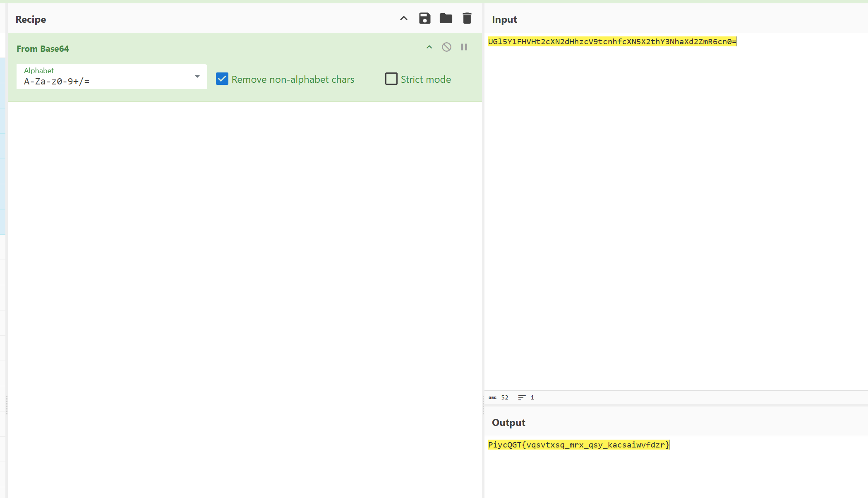Open the Alphabet dropdown
The width and height of the screenshot is (868, 498).
(197, 77)
